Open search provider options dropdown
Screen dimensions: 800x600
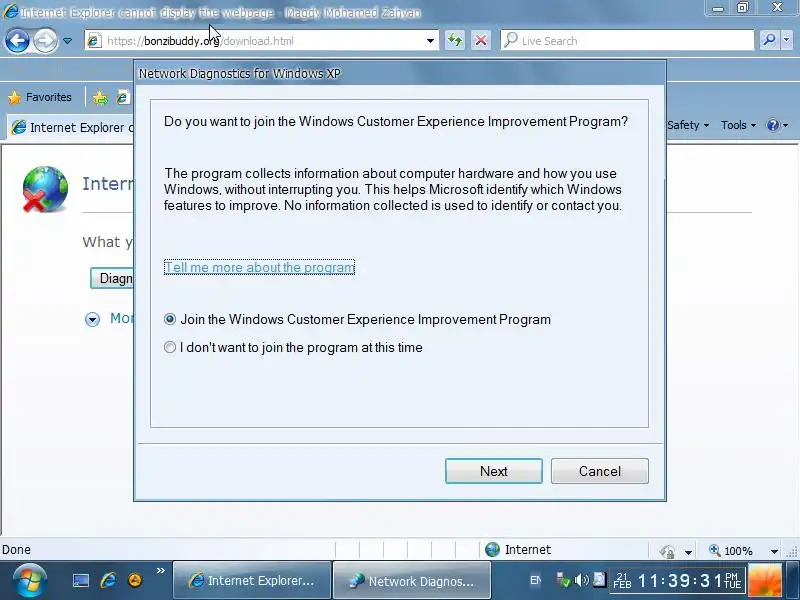pos(786,40)
